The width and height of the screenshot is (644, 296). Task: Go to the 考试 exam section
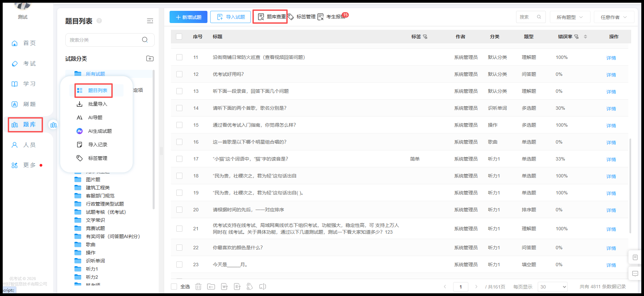click(x=24, y=64)
